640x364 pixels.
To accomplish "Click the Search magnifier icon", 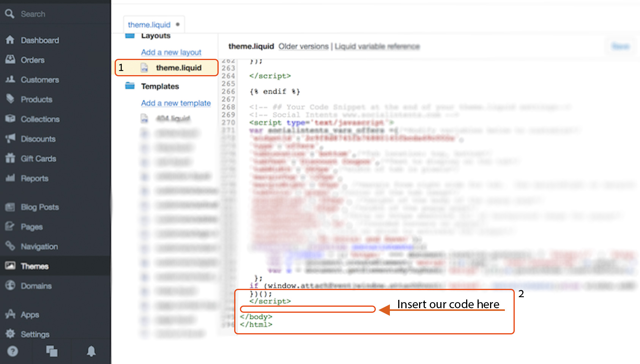I will 9,14.
